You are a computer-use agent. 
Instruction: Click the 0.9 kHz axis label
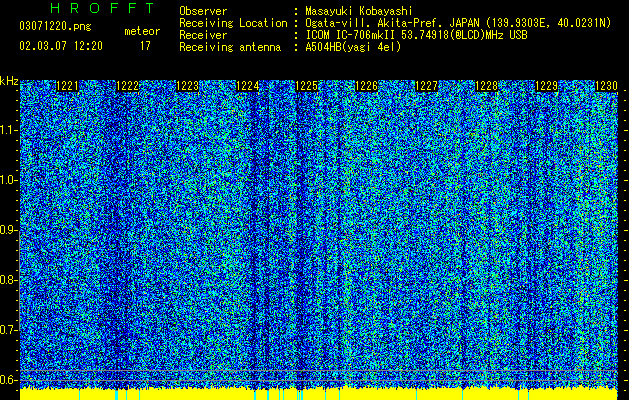[8, 230]
